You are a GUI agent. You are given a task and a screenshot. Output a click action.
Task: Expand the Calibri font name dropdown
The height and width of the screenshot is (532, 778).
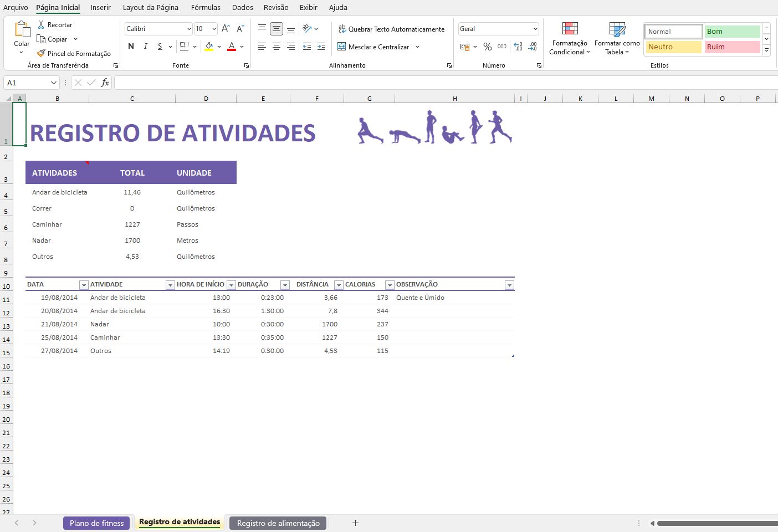pos(189,29)
